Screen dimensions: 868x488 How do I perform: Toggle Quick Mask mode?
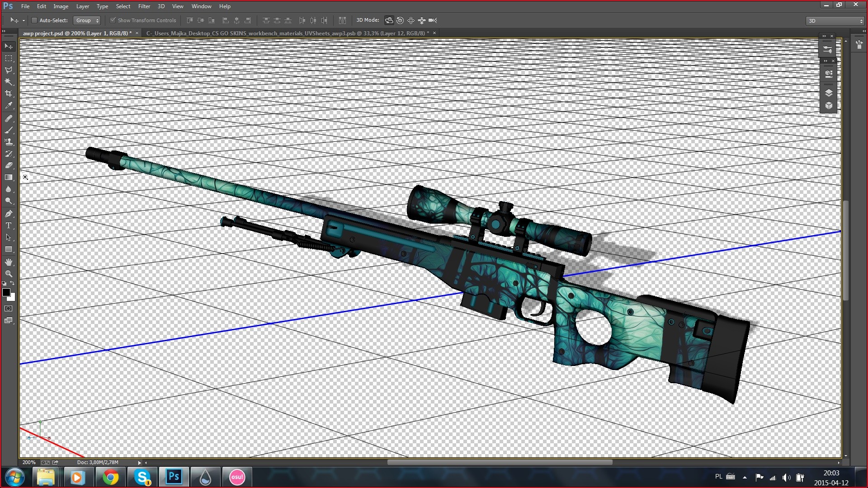click(9, 309)
